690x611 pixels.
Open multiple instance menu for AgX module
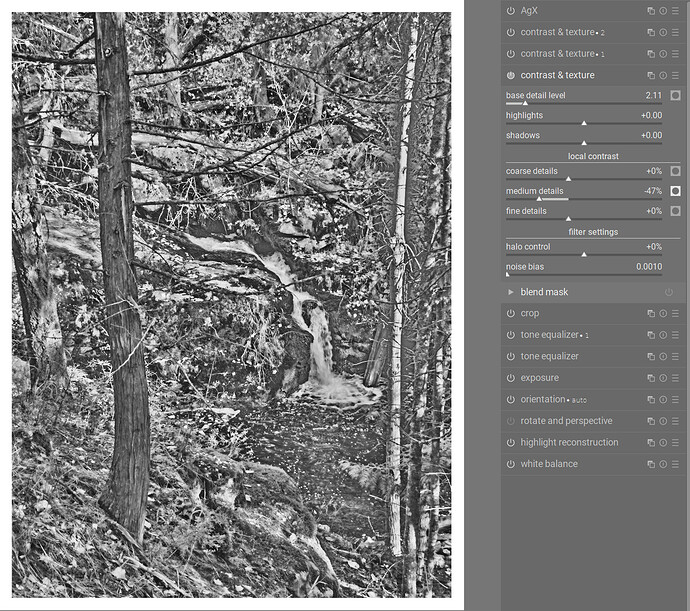click(651, 11)
